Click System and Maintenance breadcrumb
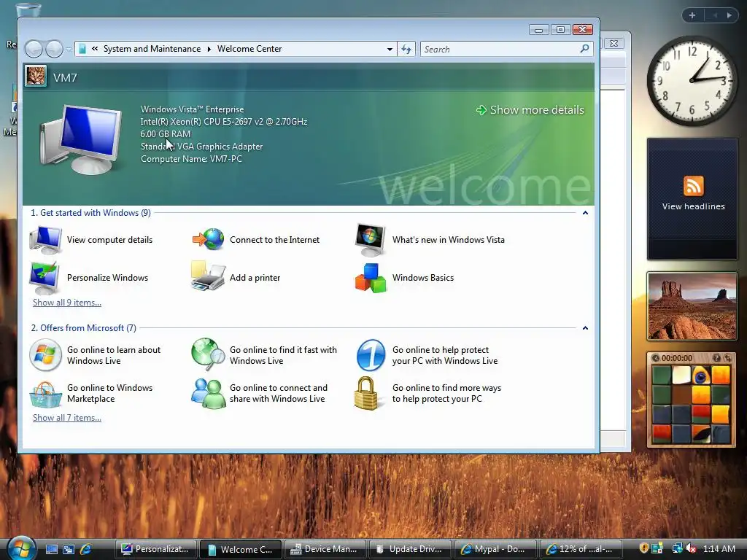747x560 pixels. (x=152, y=49)
